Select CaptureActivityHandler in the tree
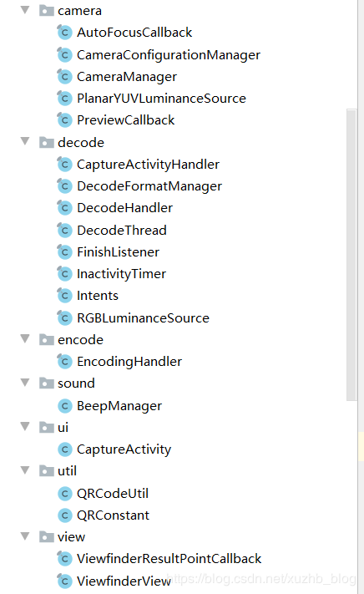 pyautogui.click(x=148, y=165)
